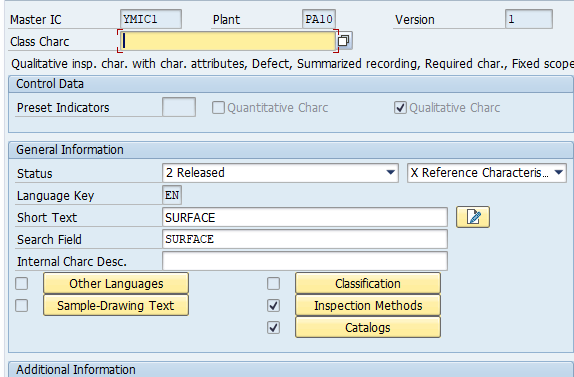Toggle the Other Languages checkbox
Image resolution: width=574 pixels, height=377 pixels.
tap(22, 283)
